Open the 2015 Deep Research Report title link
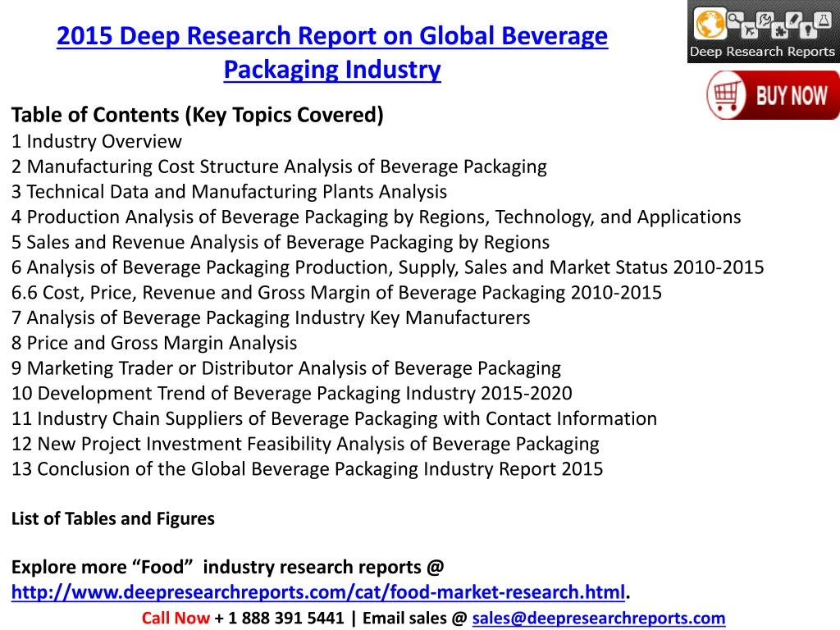Screen dimensions: 840x630 pos(332,52)
